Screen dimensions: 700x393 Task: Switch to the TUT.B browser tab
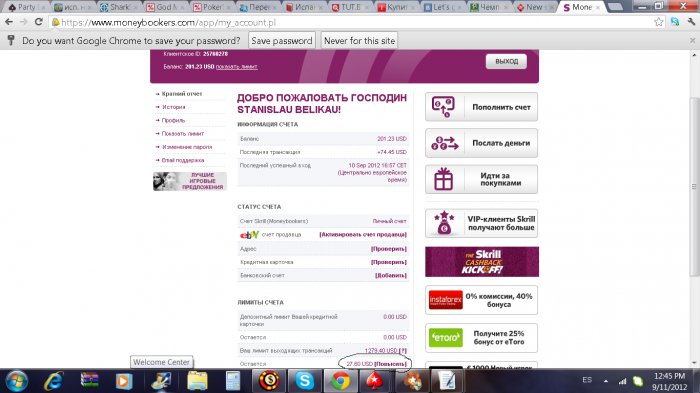(352, 7)
